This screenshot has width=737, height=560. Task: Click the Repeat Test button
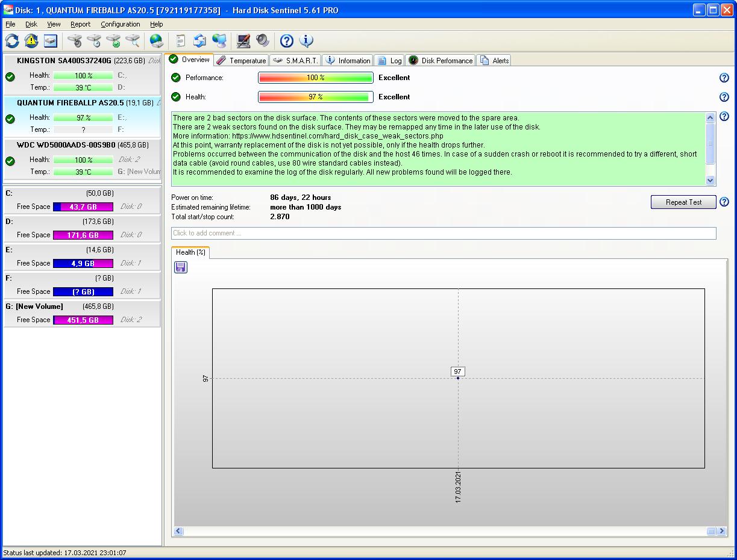click(x=683, y=202)
